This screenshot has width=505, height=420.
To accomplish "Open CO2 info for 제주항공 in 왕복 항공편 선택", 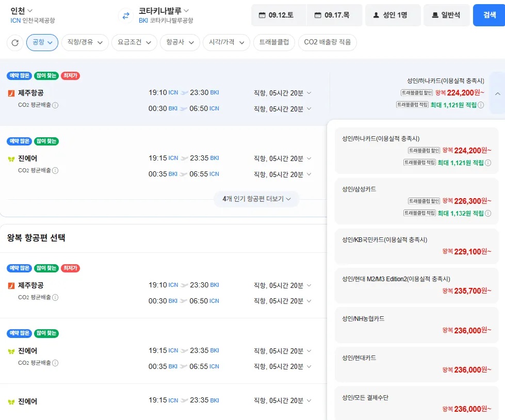I will coord(55,297).
